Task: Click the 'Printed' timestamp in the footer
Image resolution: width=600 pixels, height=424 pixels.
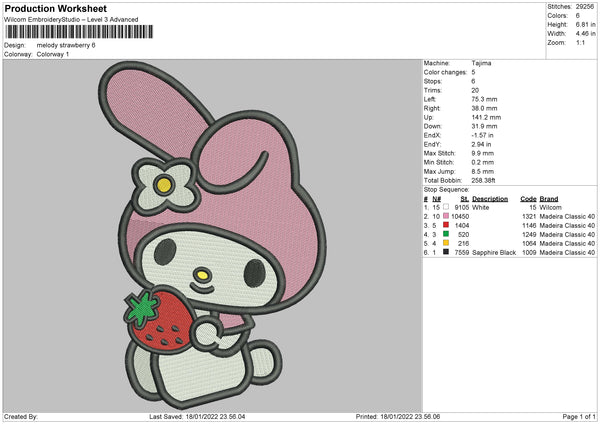Action: [398, 416]
